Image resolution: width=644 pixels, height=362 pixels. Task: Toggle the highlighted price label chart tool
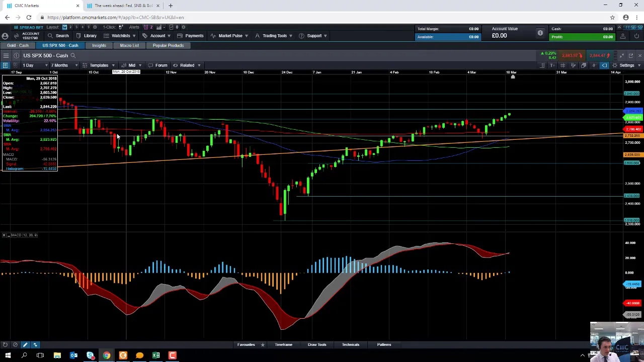tap(604, 65)
